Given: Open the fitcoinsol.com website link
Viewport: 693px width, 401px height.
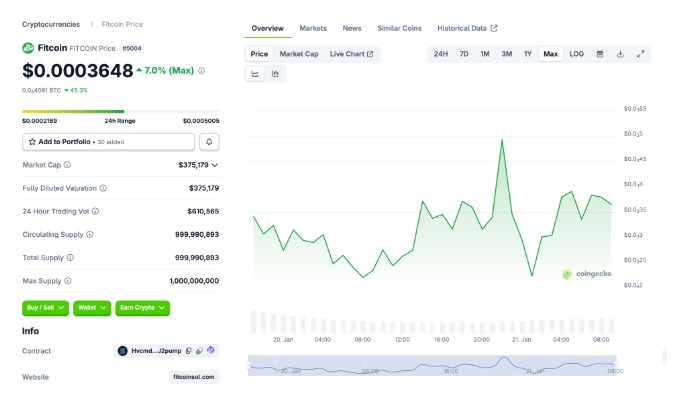Looking at the screenshot, I should coord(194,377).
